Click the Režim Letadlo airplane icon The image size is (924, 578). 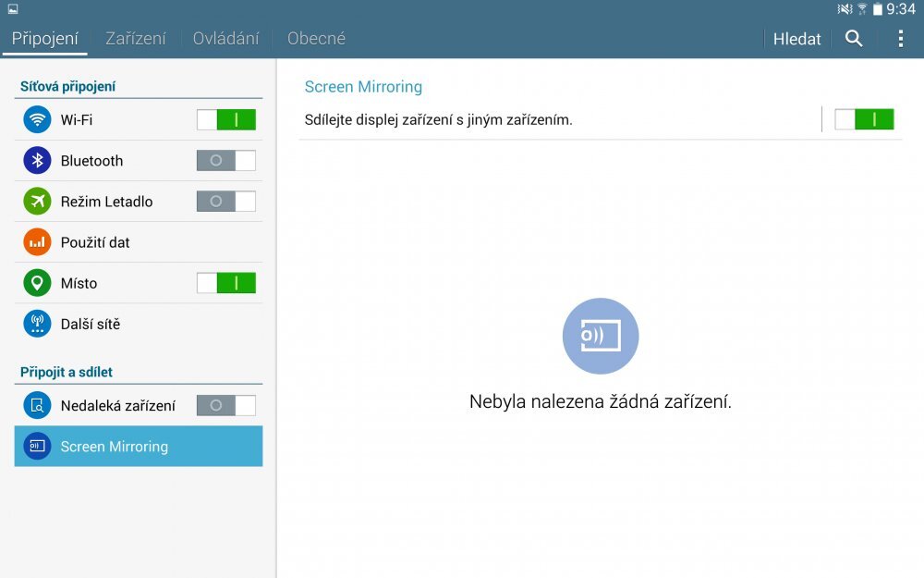click(x=36, y=201)
